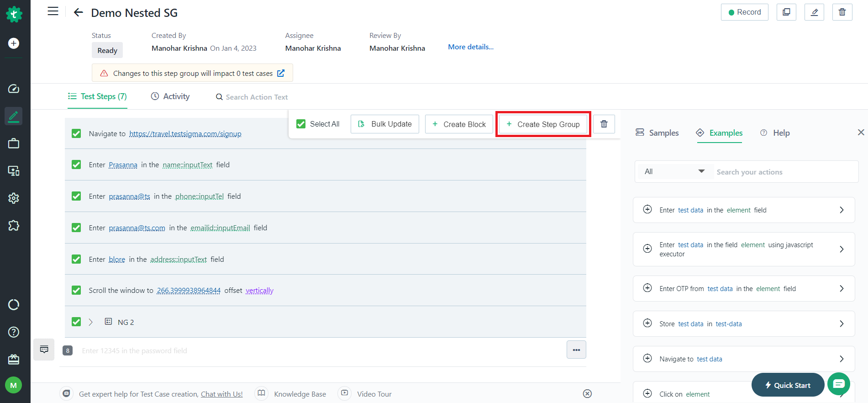This screenshot has width=868, height=403.
Task: Open the Testsigma home logo
Action: (14, 14)
